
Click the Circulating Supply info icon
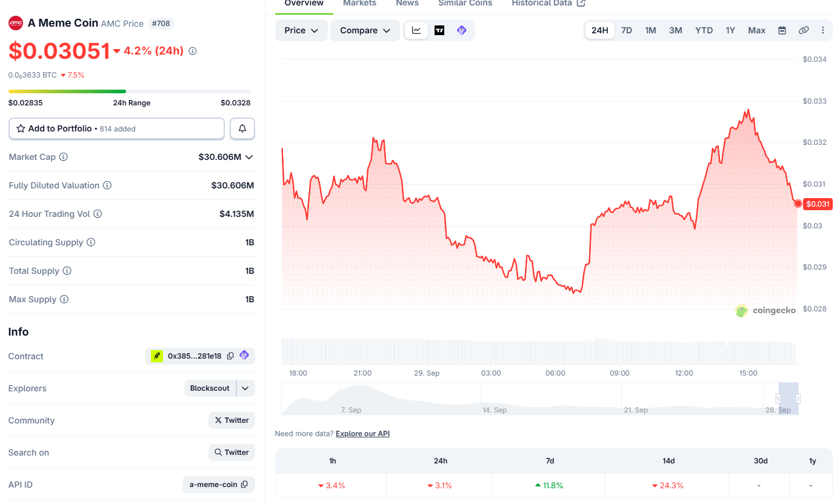point(91,242)
